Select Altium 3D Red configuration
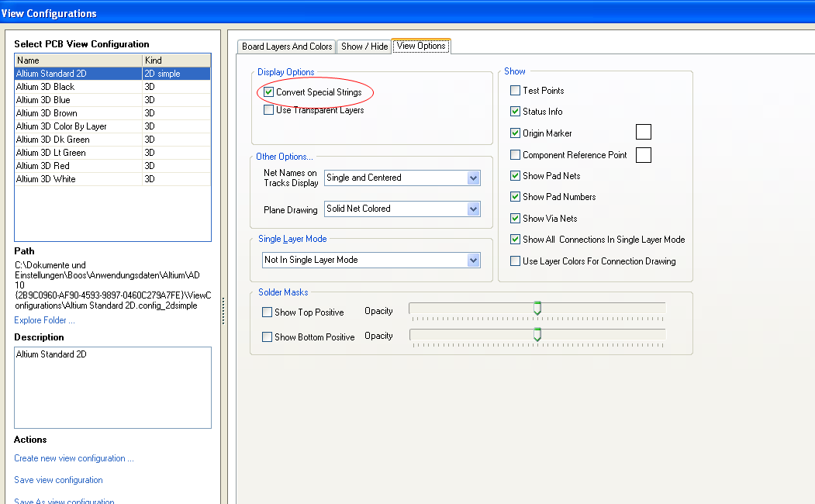This screenshot has height=504, width=815. [112, 166]
